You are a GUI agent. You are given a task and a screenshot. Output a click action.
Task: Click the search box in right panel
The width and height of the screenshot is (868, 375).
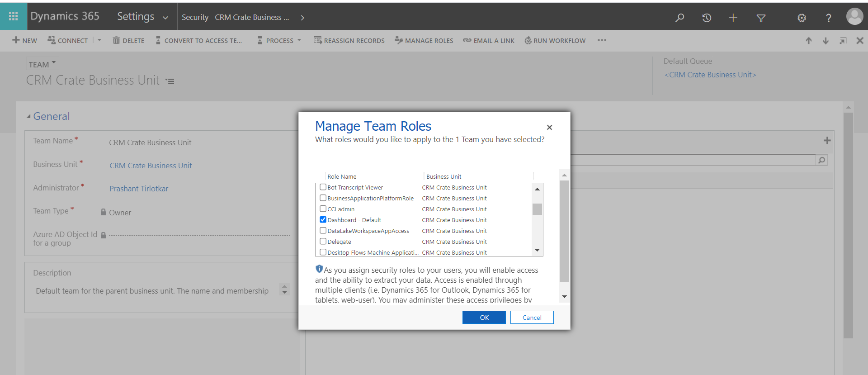point(693,160)
